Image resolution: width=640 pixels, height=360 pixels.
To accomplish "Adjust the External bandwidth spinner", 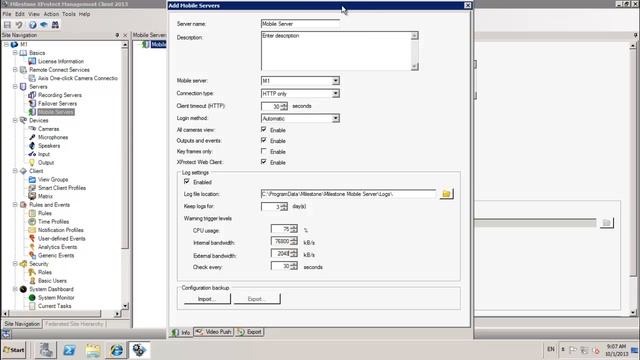I will pos(293,254).
